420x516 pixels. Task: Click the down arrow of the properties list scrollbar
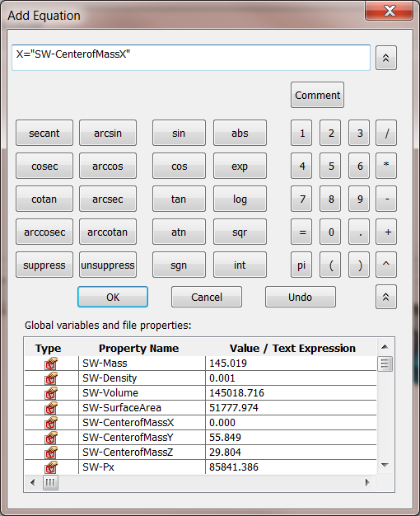coord(385,465)
